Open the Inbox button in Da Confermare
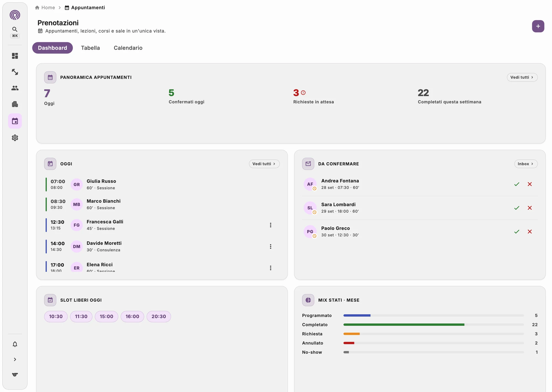 pyautogui.click(x=526, y=164)
